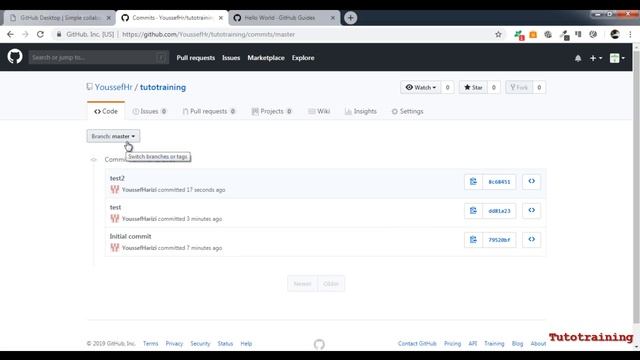This screenshot has width=640, height=360.
Task: Open the Privacy footer link
Action: 174,344
